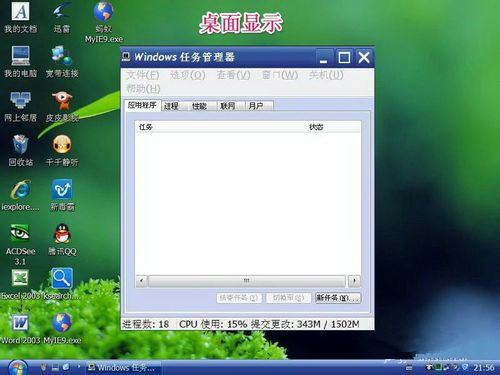
Task: Select the 腾讯QQ penguin icon
Action: click(62, 240)
